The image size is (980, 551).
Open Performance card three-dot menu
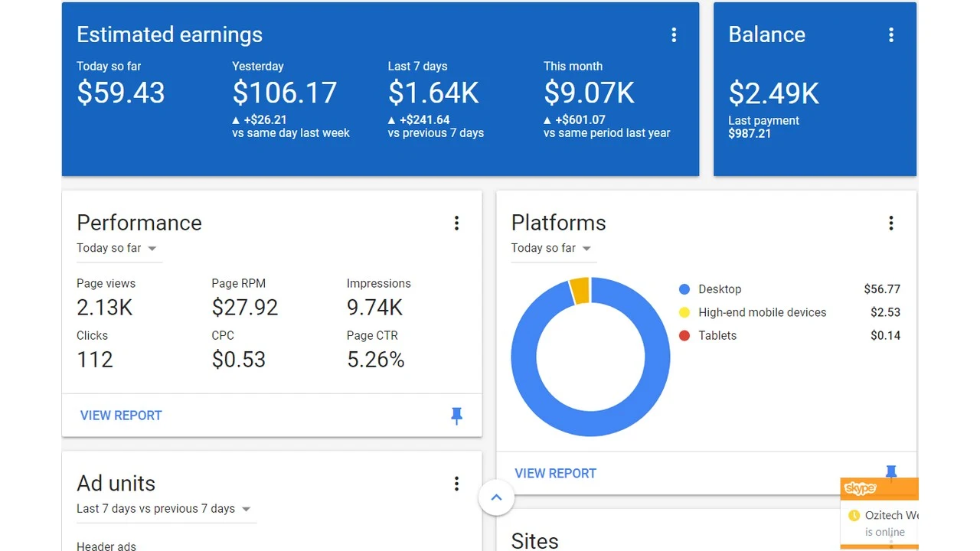pos(456,223)
